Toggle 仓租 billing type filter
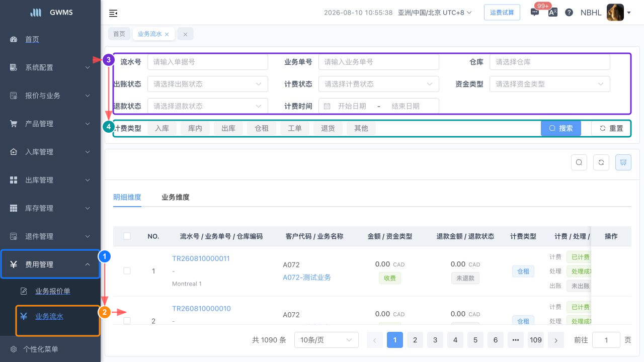 pyautogui.click(x=262, y=128)
